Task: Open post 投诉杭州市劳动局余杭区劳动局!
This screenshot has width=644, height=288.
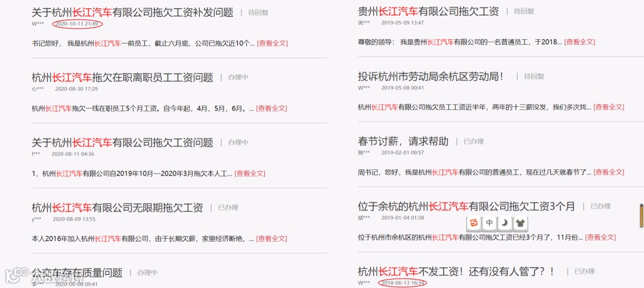Action: pos(431,76)
